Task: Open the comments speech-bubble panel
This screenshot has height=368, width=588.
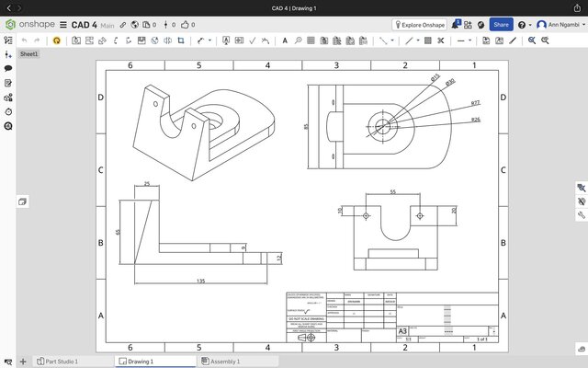Action: 8,68
